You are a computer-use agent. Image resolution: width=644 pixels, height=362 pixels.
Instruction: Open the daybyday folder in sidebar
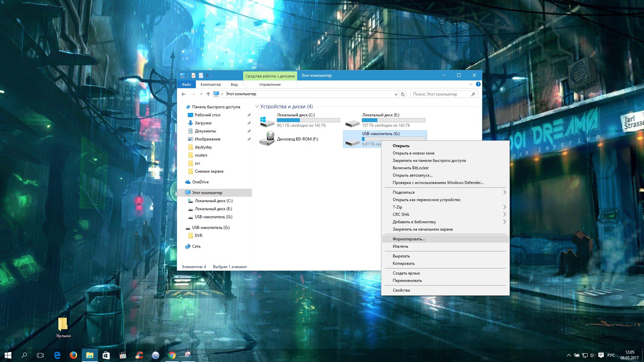click(x=203, y=147)
